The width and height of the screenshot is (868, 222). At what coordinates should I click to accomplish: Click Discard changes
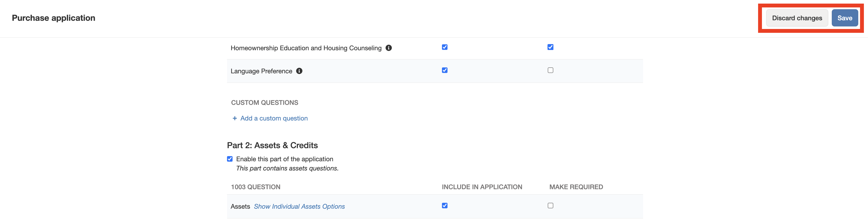click(x=797, y=18)
